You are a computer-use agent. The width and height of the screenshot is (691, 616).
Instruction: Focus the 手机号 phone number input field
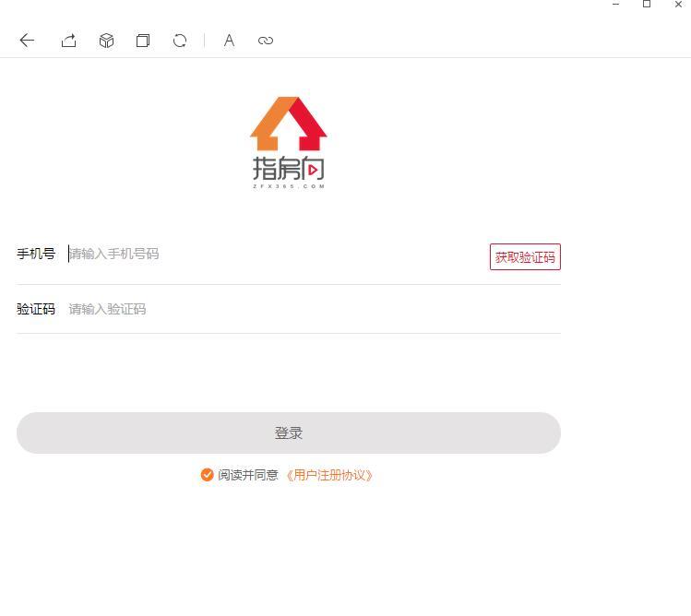[x=277, y=254]
